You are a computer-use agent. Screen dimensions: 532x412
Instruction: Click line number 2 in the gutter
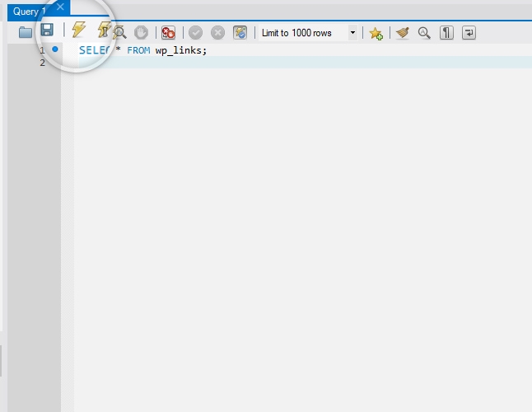(42, 63)
